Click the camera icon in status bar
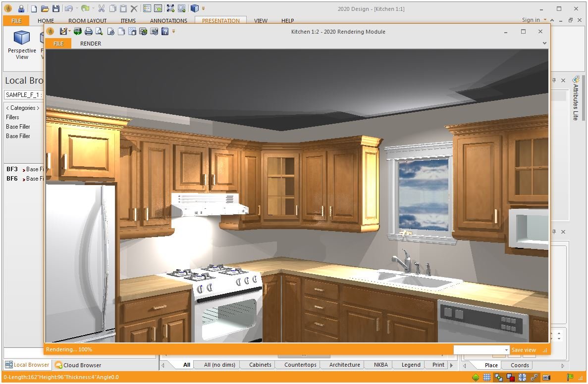Viewport: 588px width, 384px height. [x=546, y=377]
